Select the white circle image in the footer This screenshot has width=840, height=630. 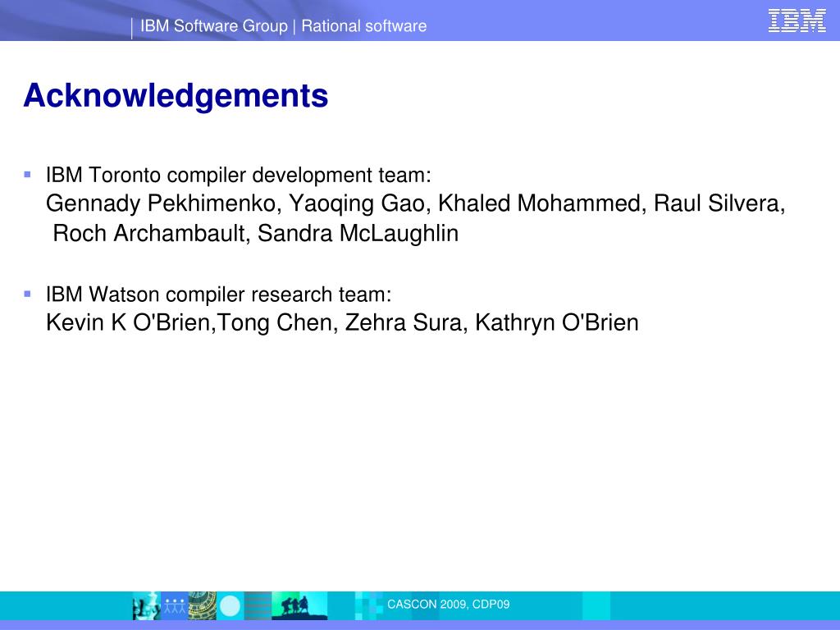coord(231,606)
